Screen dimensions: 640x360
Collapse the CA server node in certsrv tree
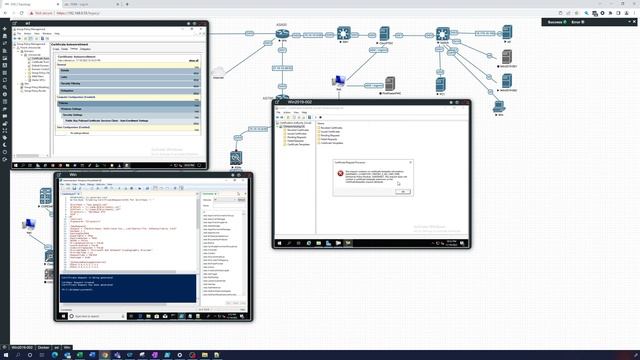278,127
